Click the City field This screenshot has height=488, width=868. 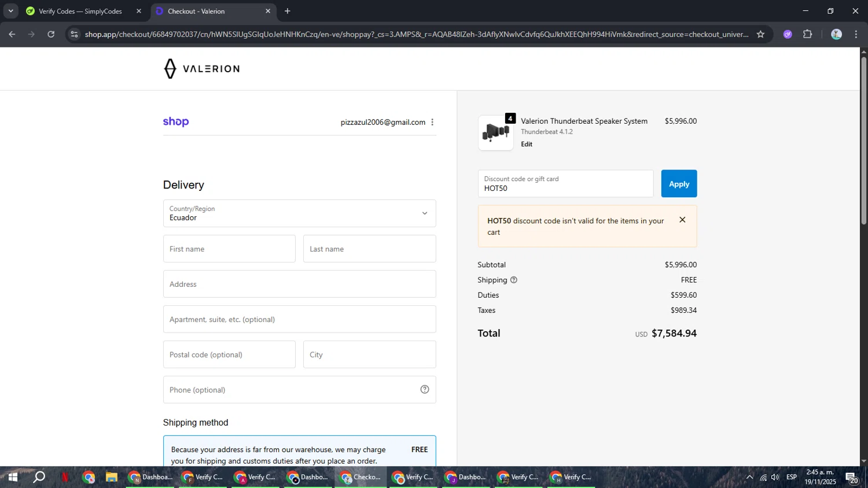point(369,354)
